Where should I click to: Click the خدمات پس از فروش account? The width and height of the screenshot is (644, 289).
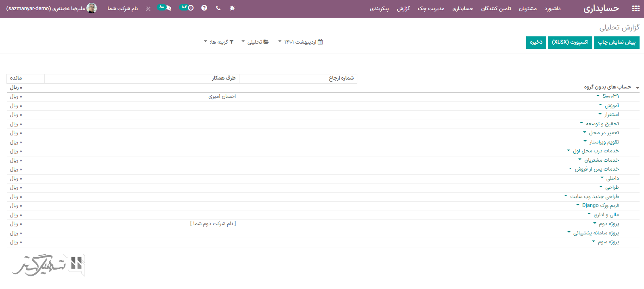point(597,169)
